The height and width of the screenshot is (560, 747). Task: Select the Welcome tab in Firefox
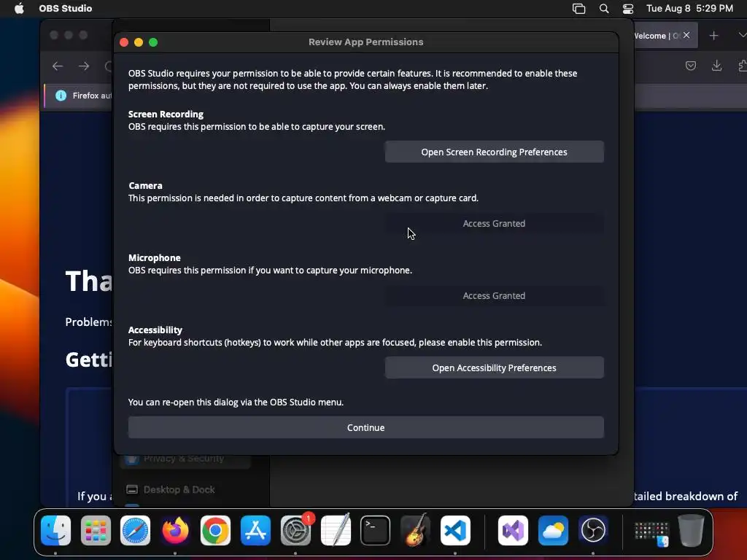coord(657,36)
